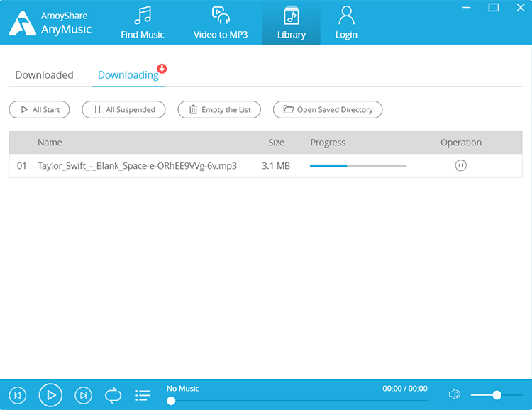The image size is (532, 410).
Task: Click the Size column header
Action: pyautogui.click(x=276, y=143)
